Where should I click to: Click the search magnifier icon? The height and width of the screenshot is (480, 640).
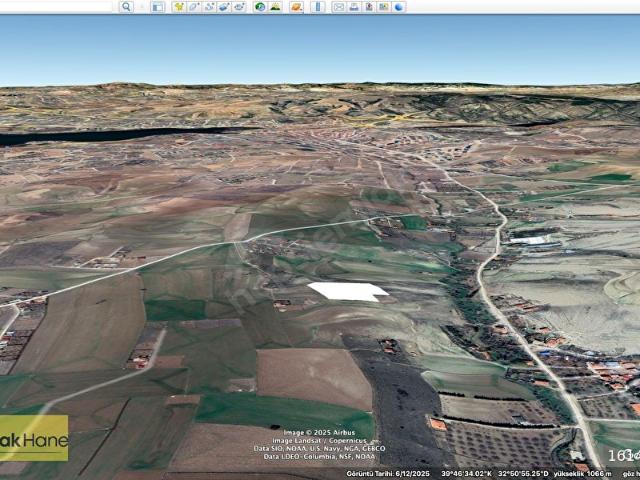click(126, 6)
